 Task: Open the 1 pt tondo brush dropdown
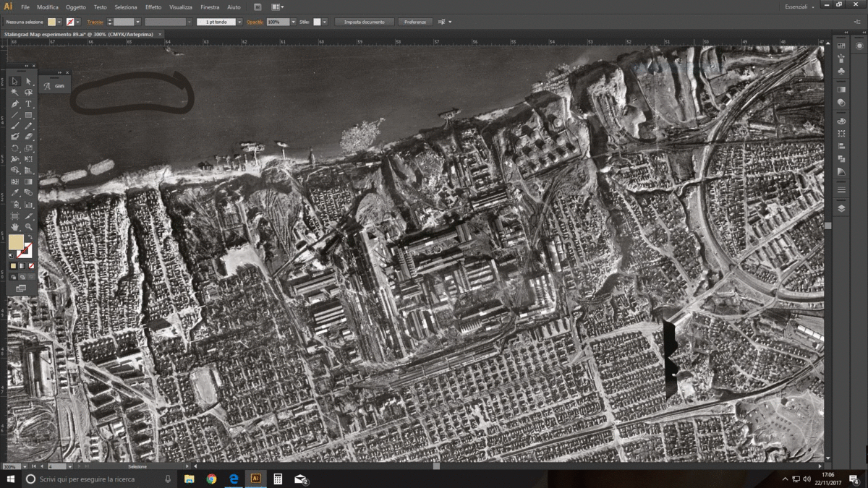[239, 22]
